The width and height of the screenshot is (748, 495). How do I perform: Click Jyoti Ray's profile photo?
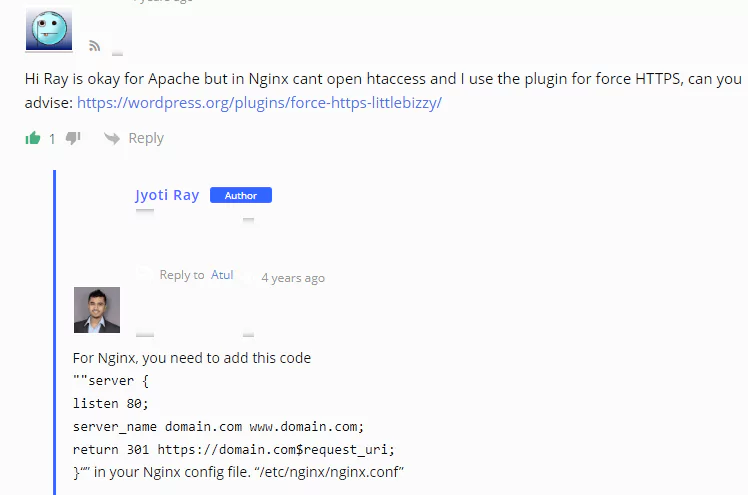pyautogui.click(x=97, y=310)
